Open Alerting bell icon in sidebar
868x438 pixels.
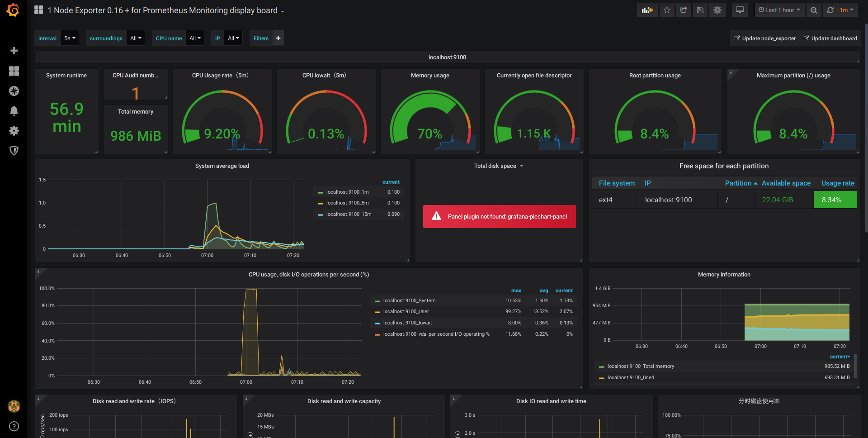pyautogui.click(x=14, y=111)
